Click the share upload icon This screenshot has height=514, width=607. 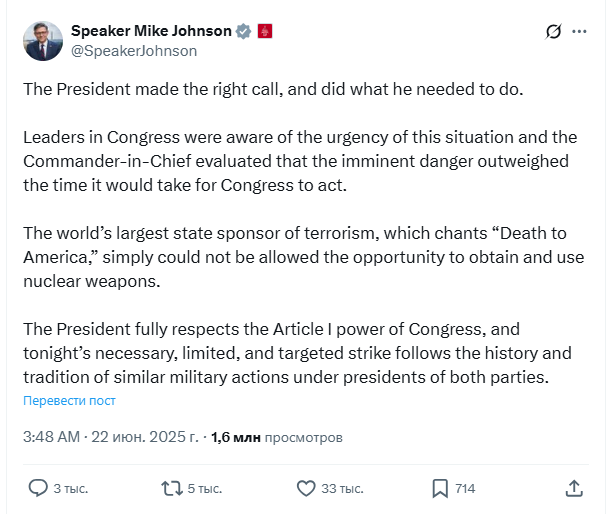(574, 488)
